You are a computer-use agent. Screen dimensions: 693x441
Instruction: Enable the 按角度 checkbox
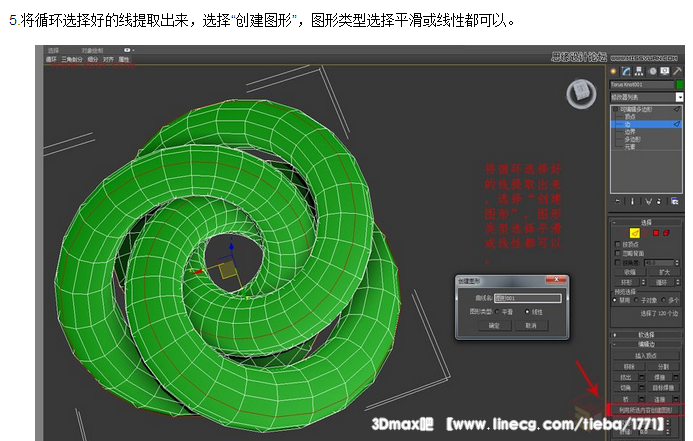click(618, 262)
